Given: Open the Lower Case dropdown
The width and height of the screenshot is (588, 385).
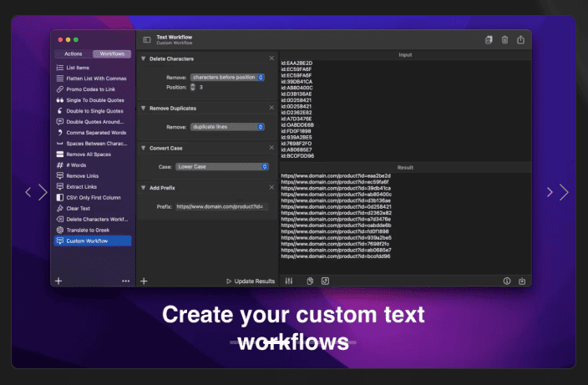Looking at the screenshot, I should point(222,166).
